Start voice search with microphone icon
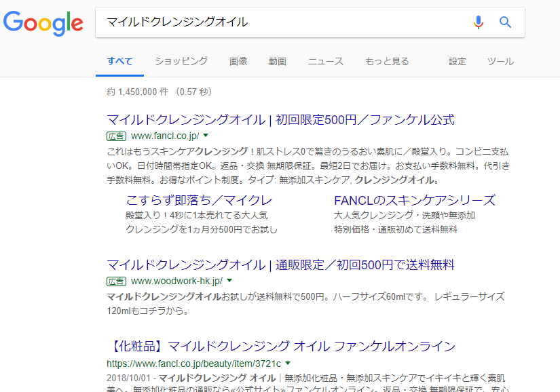The width and height of the screenshot is (560, 392). (x=479, y=22)
